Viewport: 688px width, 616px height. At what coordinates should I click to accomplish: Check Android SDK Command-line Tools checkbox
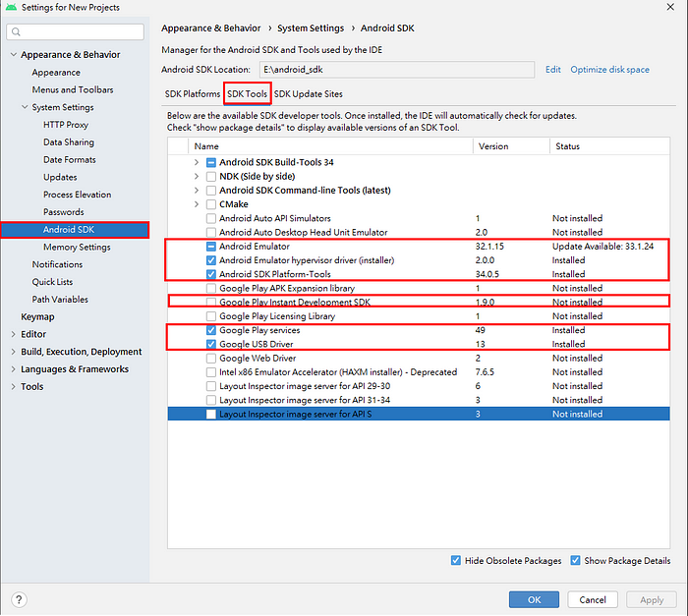click(211, 191)
